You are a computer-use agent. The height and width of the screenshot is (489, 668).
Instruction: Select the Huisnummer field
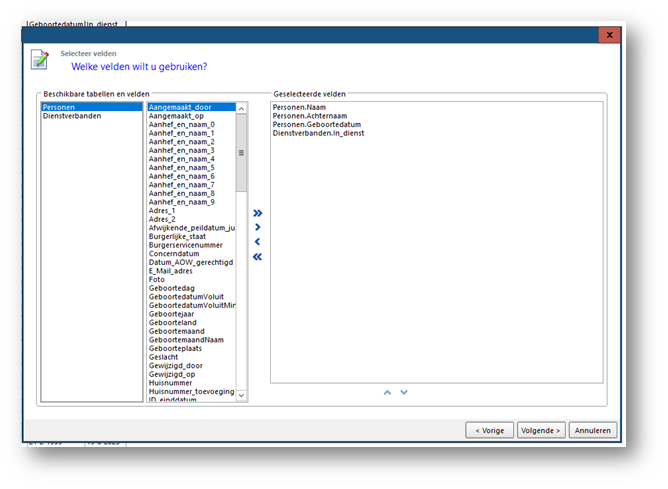pyautogui.click(x=191, y=383)
